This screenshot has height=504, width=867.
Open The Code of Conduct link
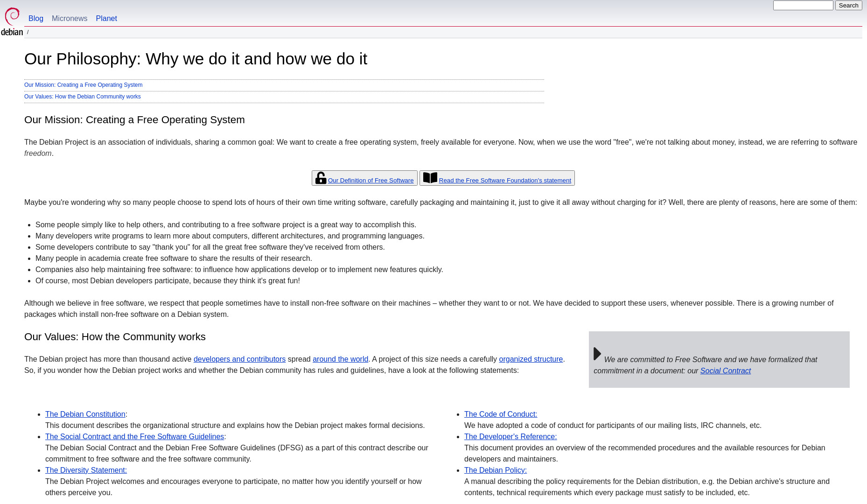[501, 414]
